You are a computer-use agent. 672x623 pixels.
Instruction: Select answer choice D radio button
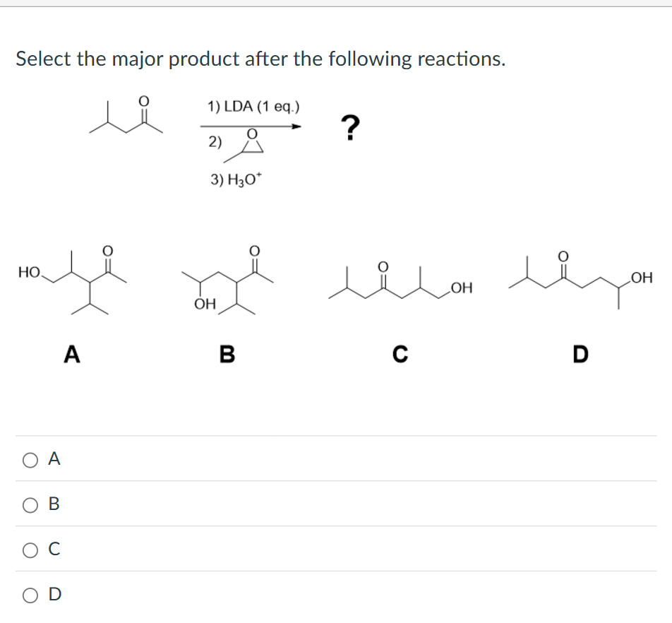click(29, 594)
